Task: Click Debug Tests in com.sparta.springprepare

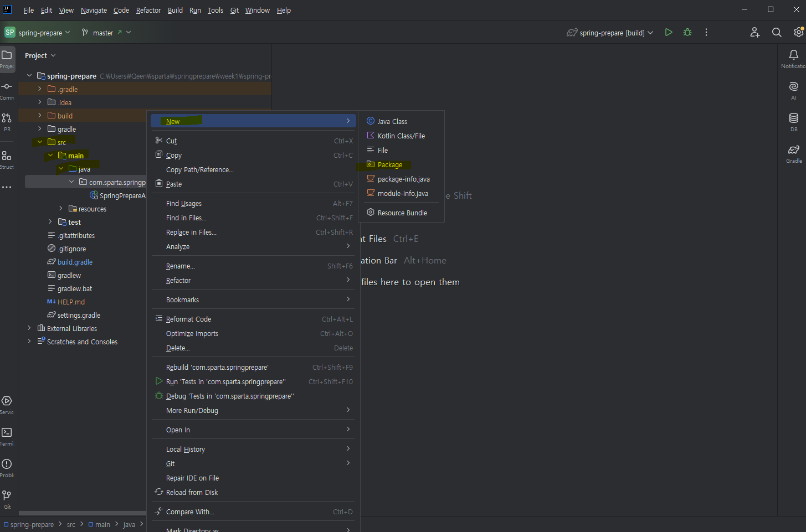Action: point(253,396)
